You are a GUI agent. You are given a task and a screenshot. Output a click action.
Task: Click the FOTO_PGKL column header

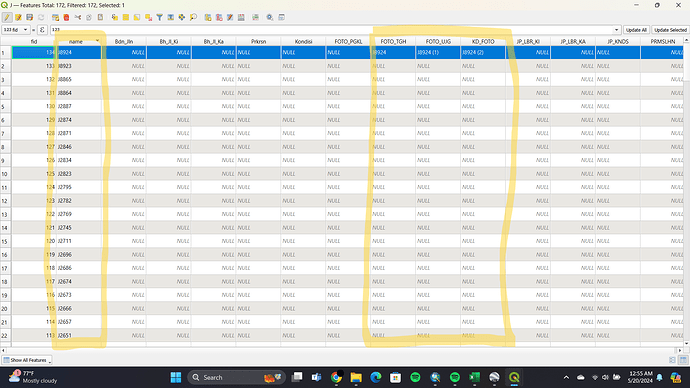tap(348, 41)
